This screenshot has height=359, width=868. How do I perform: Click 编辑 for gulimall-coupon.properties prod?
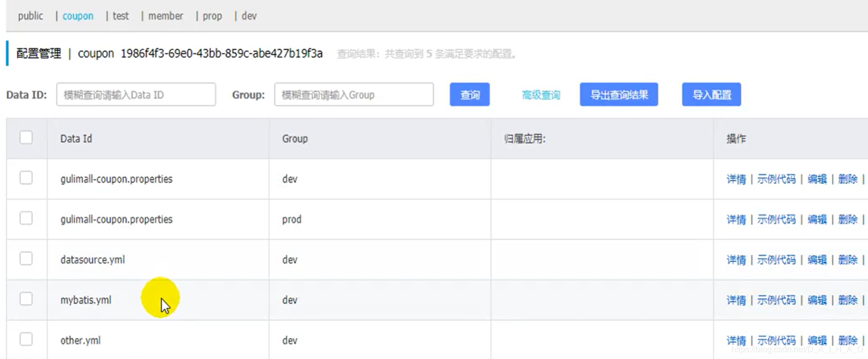tap(817, 219)
